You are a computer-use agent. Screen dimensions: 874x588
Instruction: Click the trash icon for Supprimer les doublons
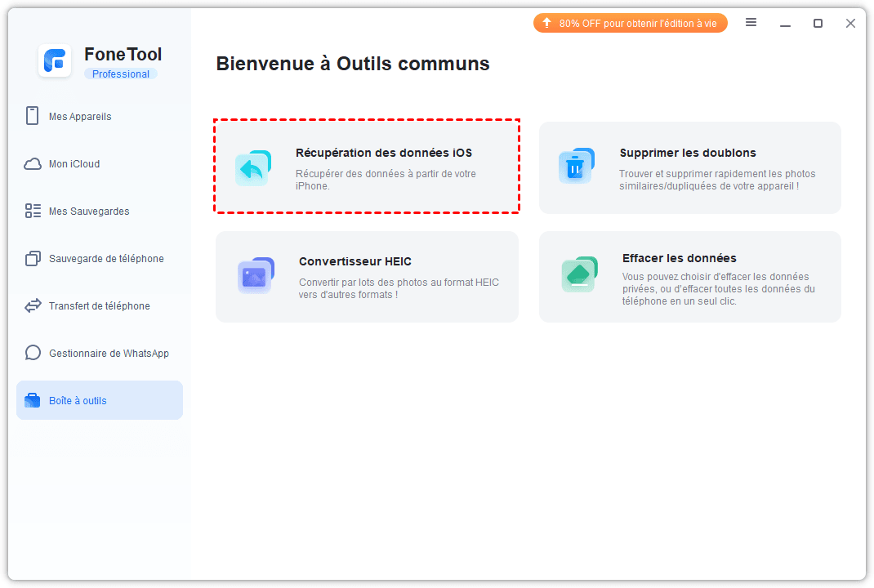pyautogui.click(x=576, y=167)
